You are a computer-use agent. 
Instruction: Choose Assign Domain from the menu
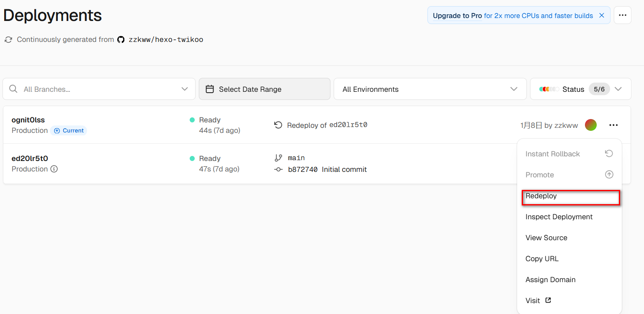tap(550, 280)
